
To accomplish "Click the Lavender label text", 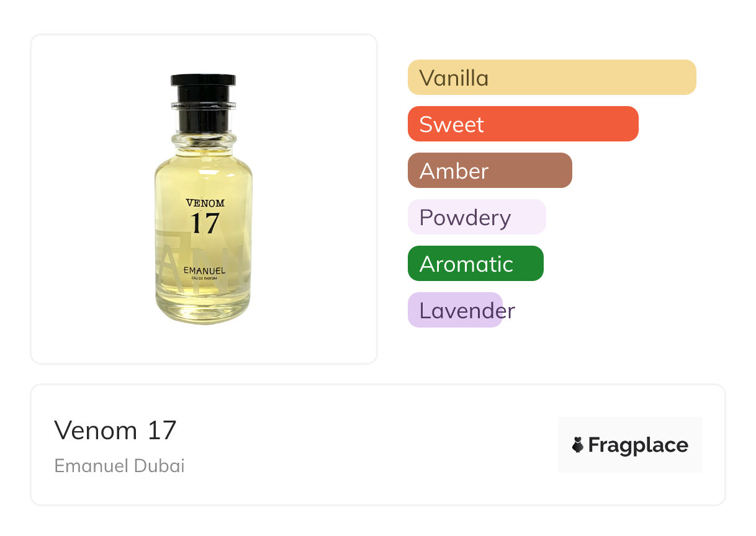I will click(x=467, y=311).
